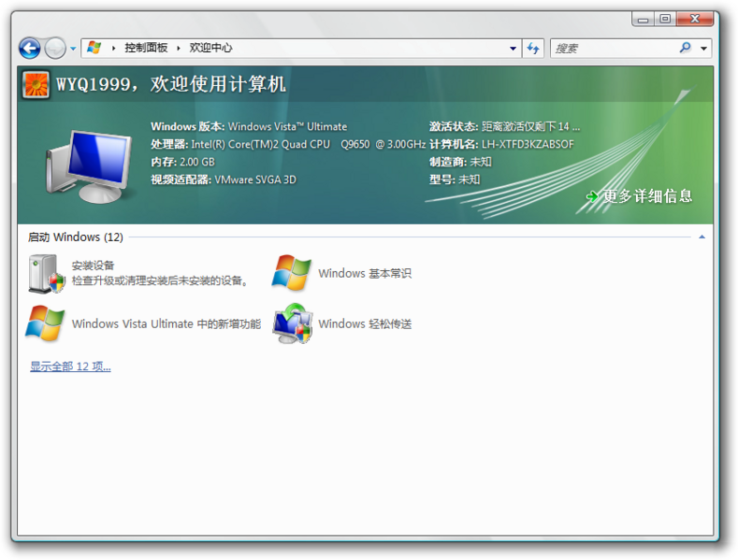Viewport: 738px width, 560px height.
Task: Click the computer monitor image
Action: (x=89, y=166)
